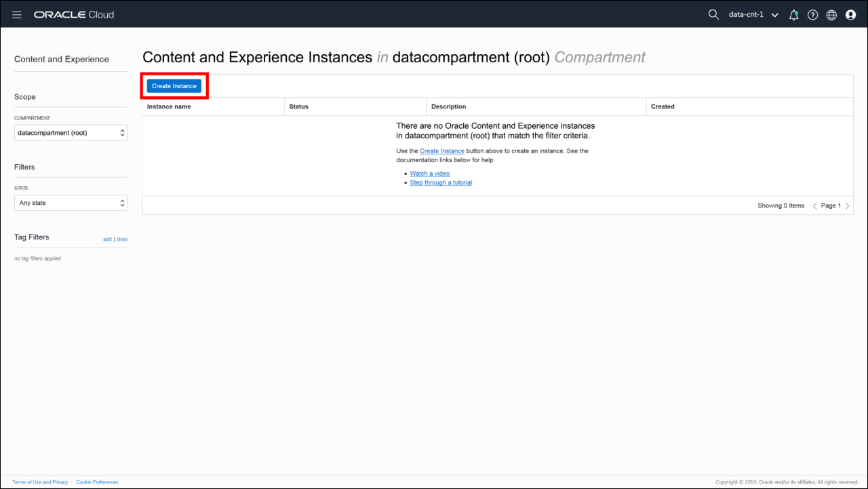Click the Scope section heading
The width and height of the screenshot is (868, 489).
[25, 97]
